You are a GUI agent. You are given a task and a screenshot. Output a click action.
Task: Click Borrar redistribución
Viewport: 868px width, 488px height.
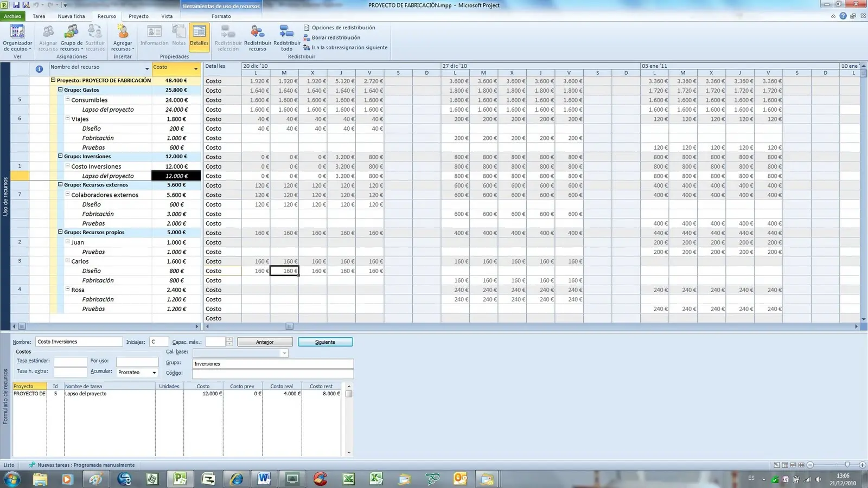click(332, 37)
